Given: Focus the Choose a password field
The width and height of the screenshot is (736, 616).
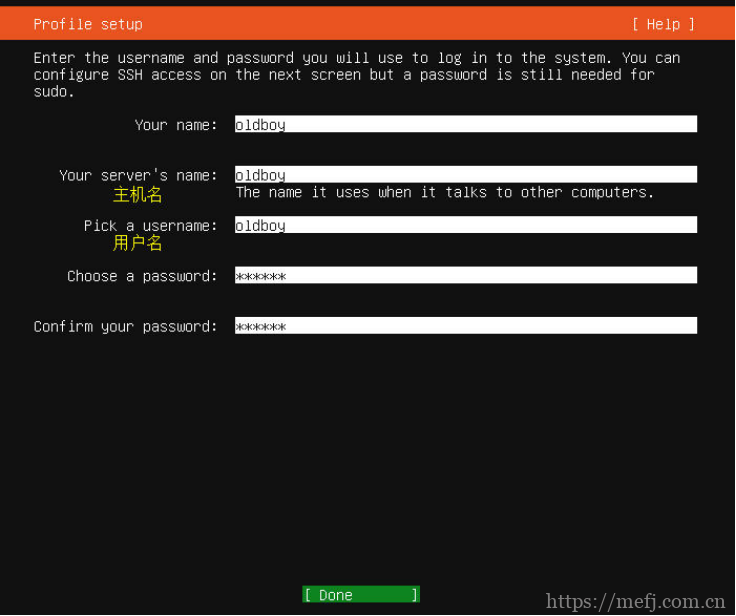Looking at the screenshot, I should click(465, 276).
